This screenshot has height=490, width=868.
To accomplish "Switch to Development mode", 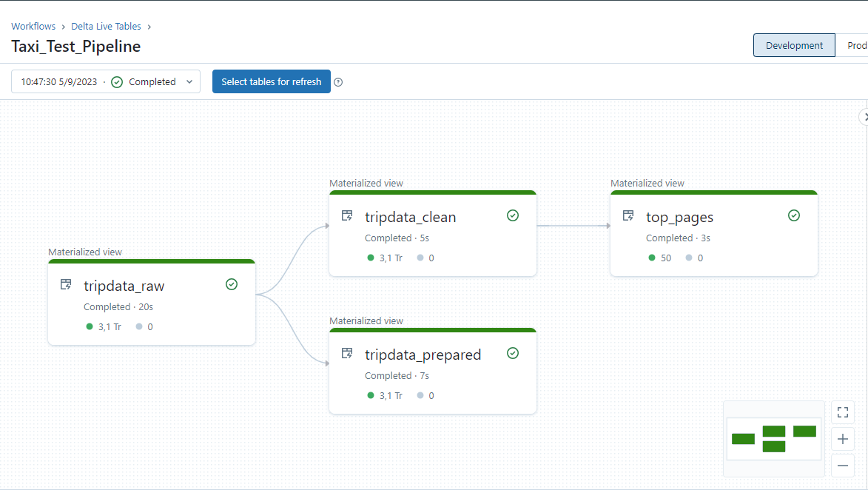I will coord(794,45).
